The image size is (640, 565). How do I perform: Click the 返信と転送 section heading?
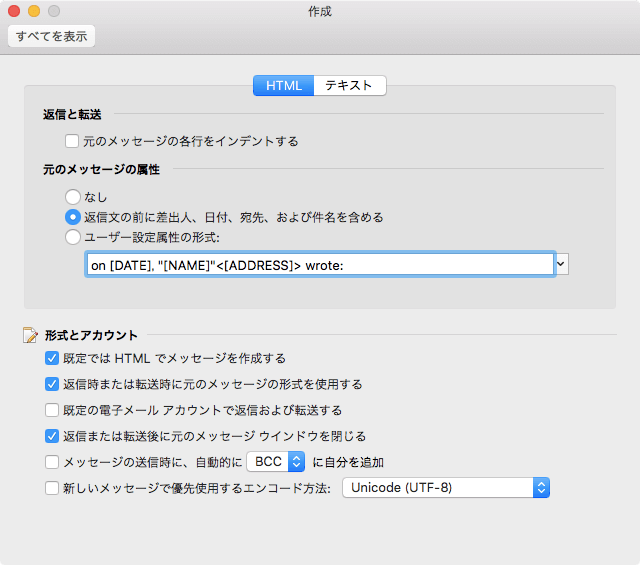(x=72, y=115)
